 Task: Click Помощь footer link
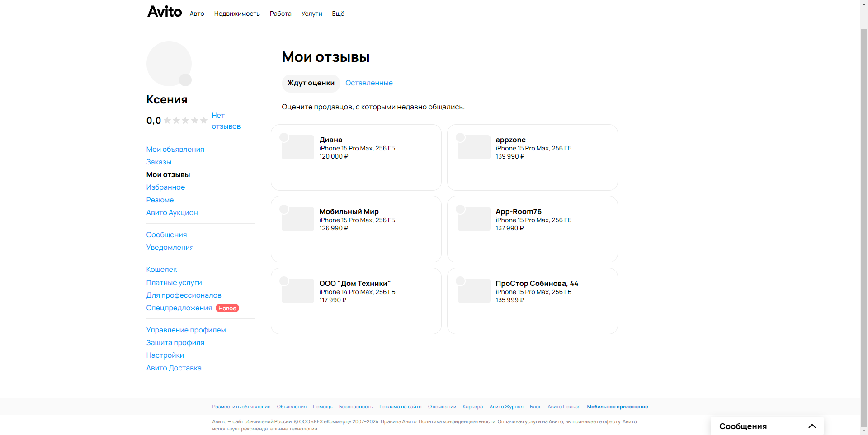tap(323, 407)
